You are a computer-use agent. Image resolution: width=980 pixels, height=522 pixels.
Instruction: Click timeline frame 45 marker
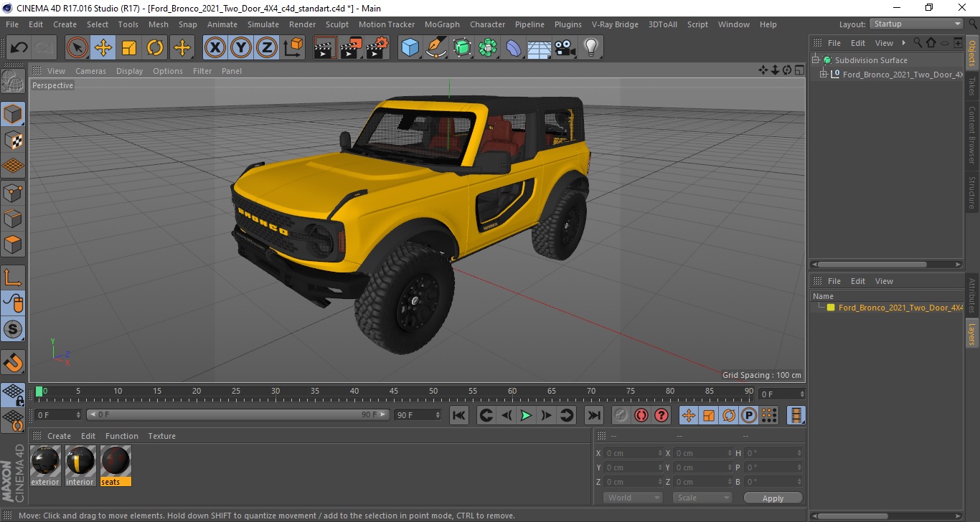394,392
